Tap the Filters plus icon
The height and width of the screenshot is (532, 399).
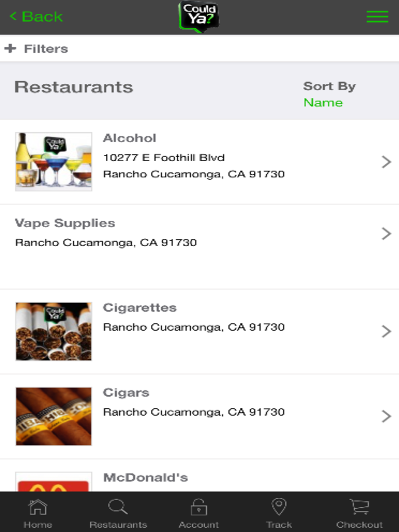click(10, 49)
